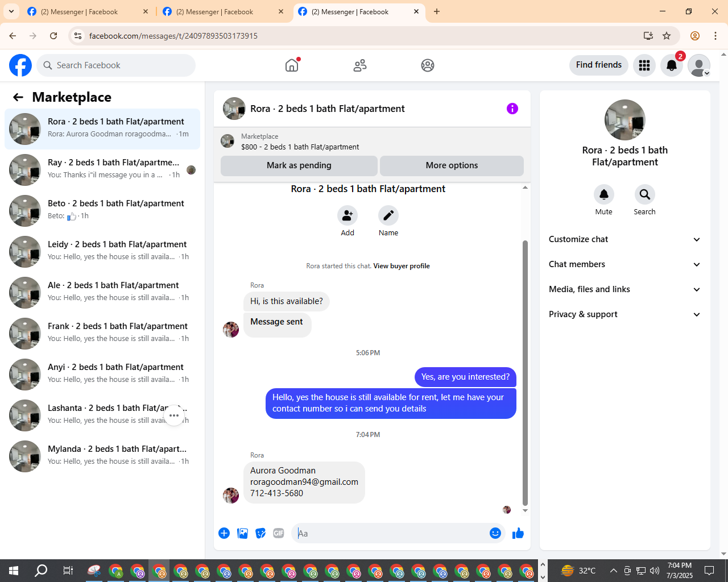Open the emoji picker in message box
Screen dimensions: 728x582
point(495,533)
